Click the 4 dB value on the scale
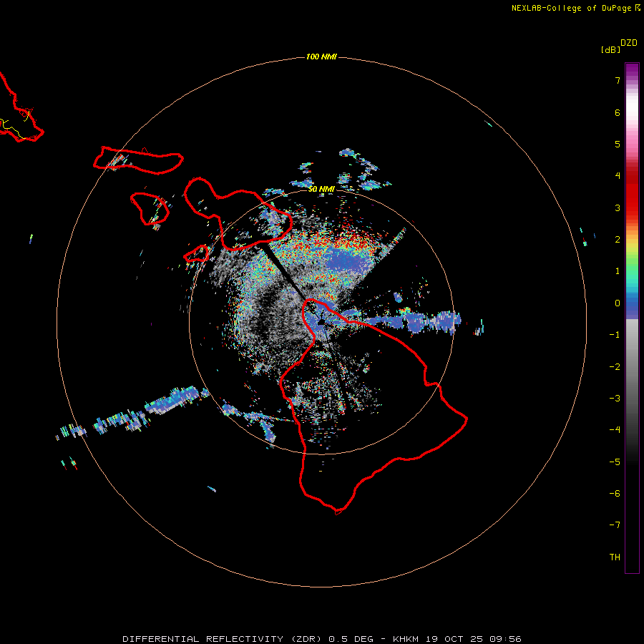The width and height of the screenshot is (644, 644). [x=618, y=176]
